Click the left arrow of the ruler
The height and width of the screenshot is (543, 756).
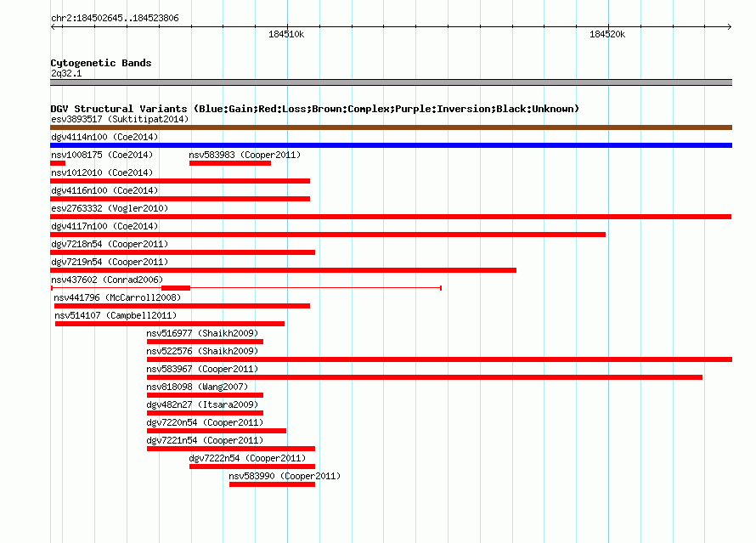(x=53, y=26)
